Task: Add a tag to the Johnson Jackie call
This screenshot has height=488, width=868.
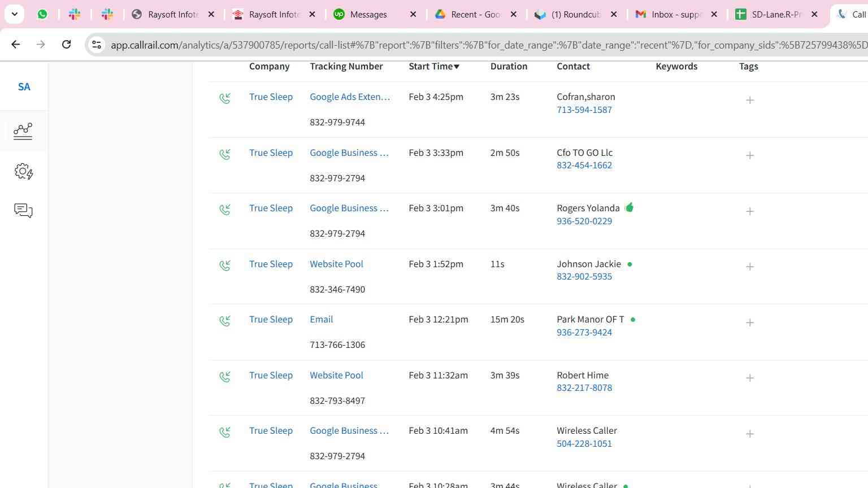Action: click(x=750, y=267)
